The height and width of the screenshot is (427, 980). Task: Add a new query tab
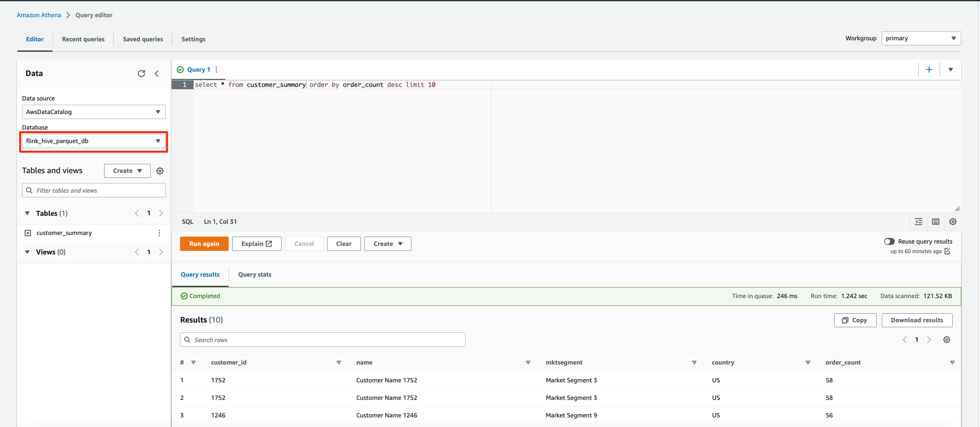coord(929,70)
